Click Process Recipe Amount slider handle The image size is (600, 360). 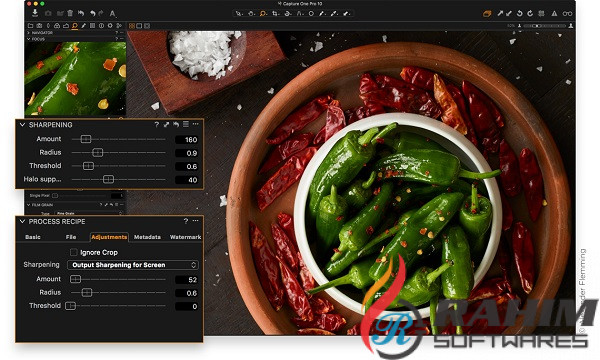[x=75, y=279]
